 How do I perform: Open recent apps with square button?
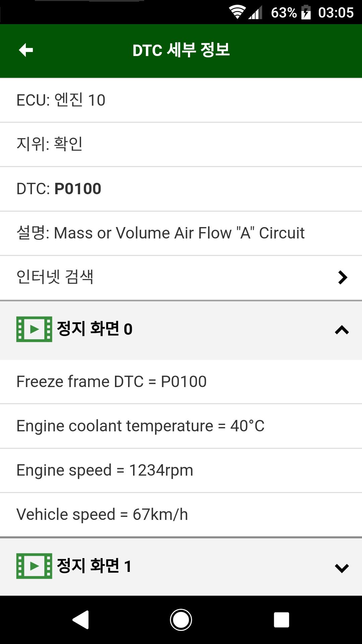click(281, 620)
